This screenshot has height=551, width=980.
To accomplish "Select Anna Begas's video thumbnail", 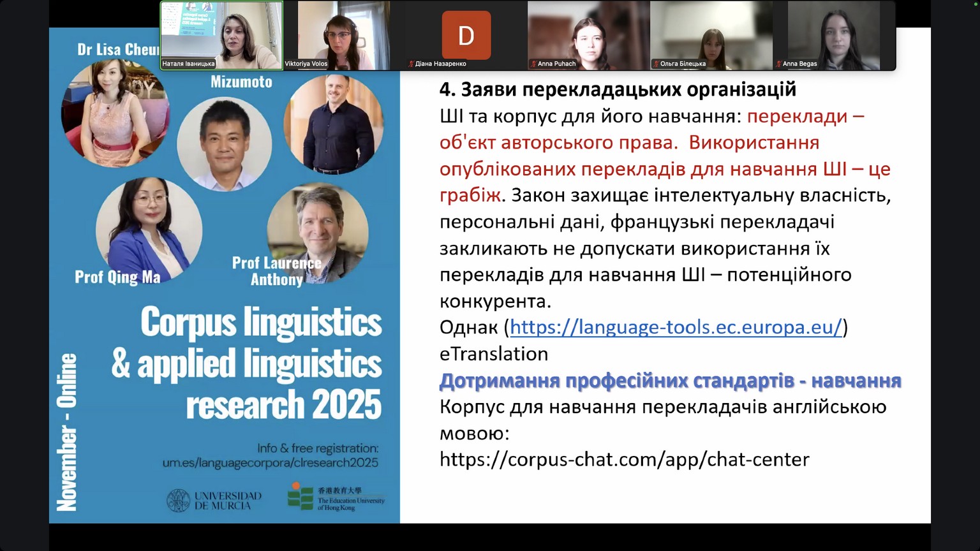I will coord(833,35).
